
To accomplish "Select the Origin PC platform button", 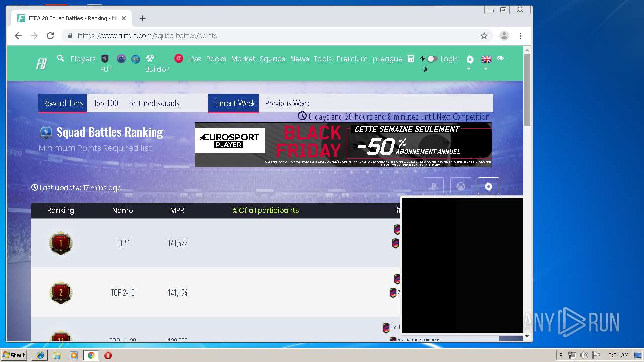I will click(x=488, y=186).
